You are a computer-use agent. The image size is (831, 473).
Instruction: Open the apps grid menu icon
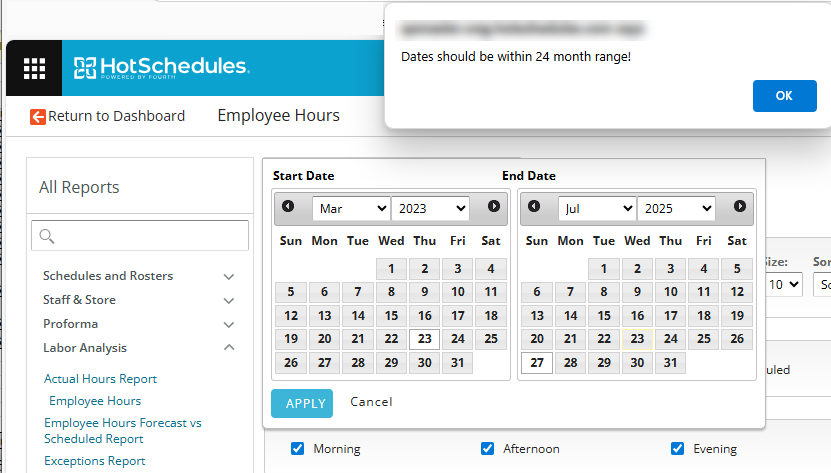(x=35, y=68)
